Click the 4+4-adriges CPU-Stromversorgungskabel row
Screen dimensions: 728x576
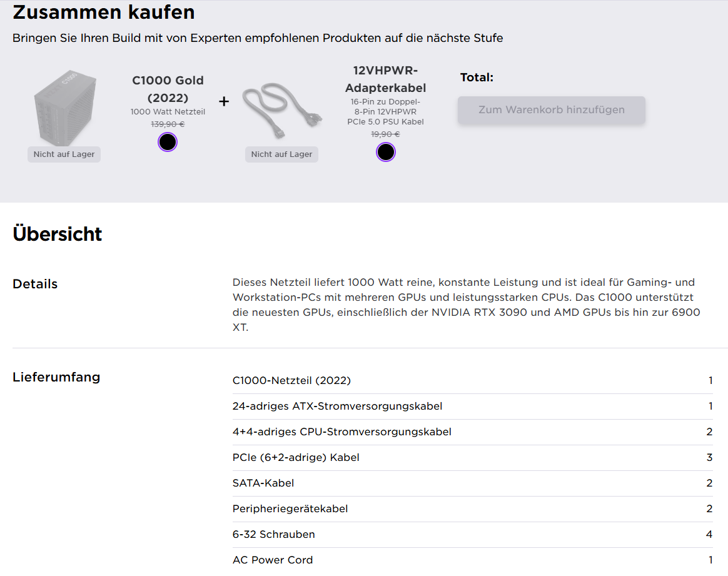click(473, 432)
